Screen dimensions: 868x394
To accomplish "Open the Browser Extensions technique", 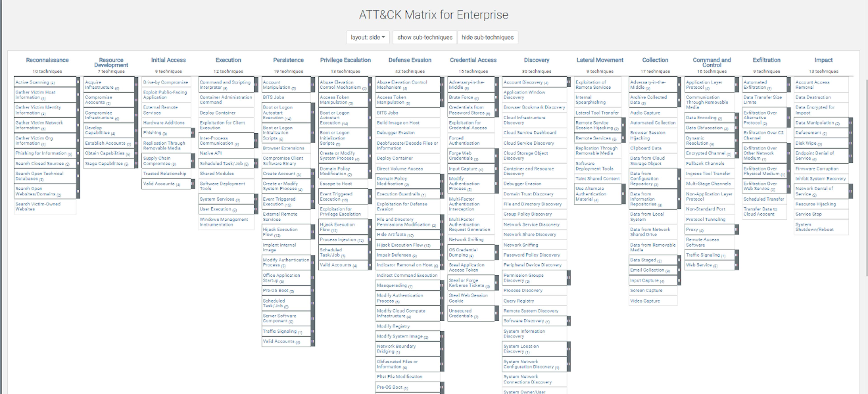I will (x=283, y=148).
